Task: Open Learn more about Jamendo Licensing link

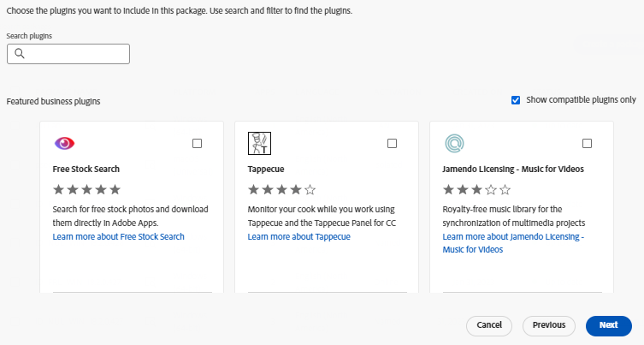Action: (x=513, y=243)
